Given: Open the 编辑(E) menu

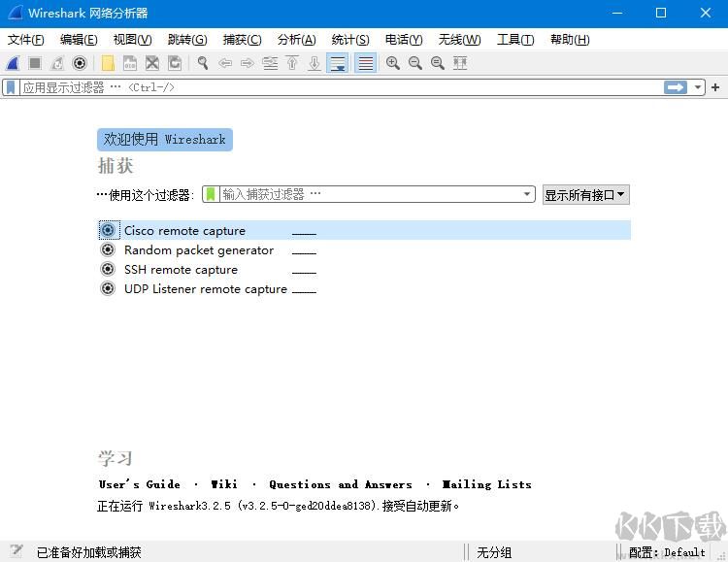Looking at the screenshot, I should point(79,40).
